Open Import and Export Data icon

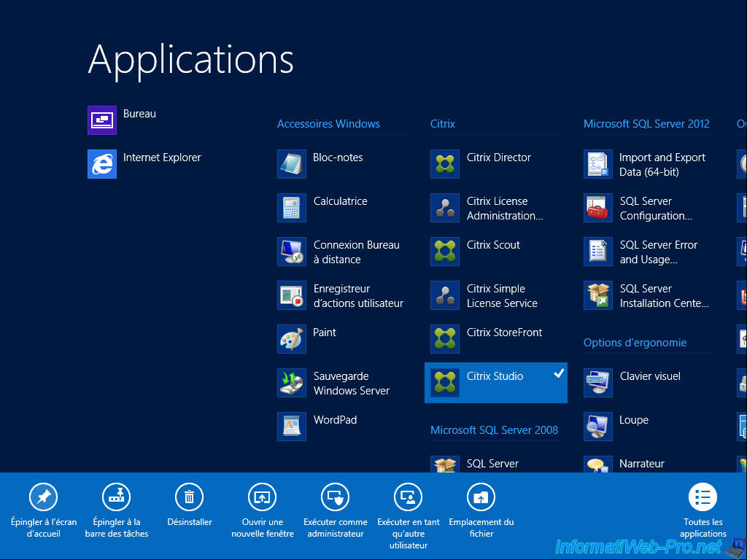pyautogui.click(x=598, y=164)
